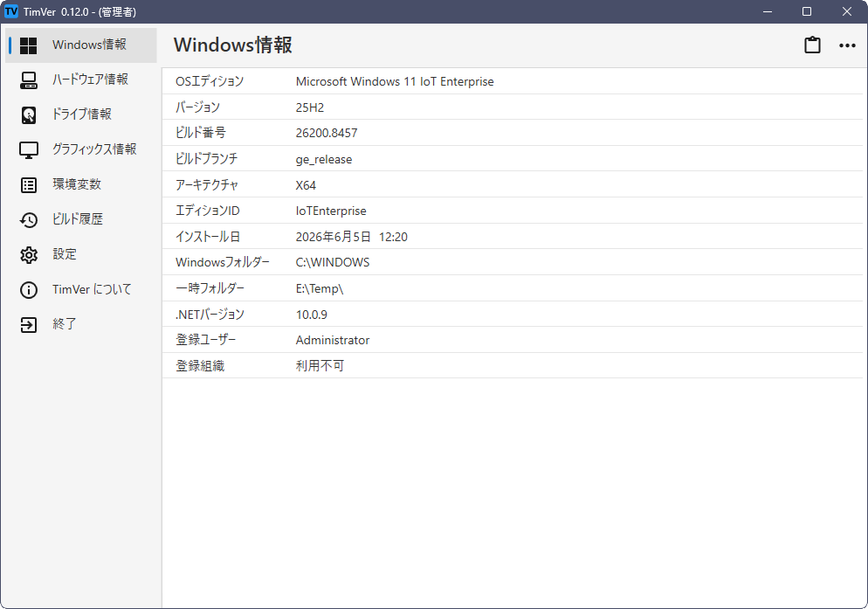Click the Administrator user value
Viewport: 868px width, 609px height.
333,340
